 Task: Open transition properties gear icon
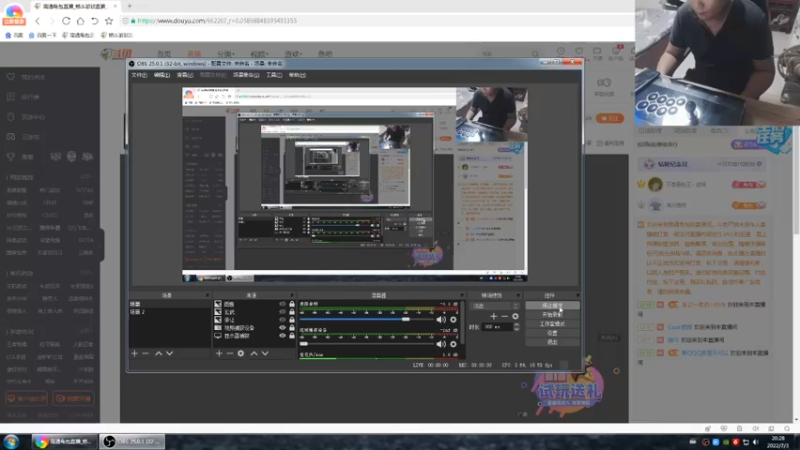point(515,316)
